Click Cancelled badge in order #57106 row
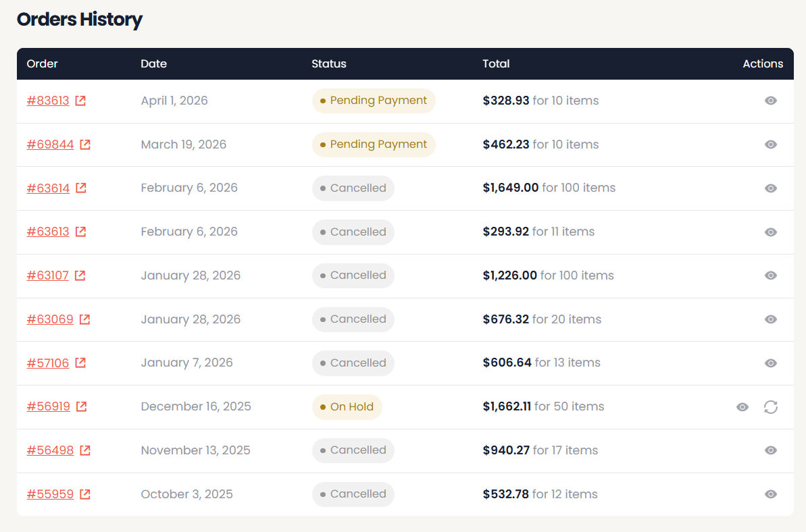The width and height of the screenshot is (806, 532). coord(353,363)
